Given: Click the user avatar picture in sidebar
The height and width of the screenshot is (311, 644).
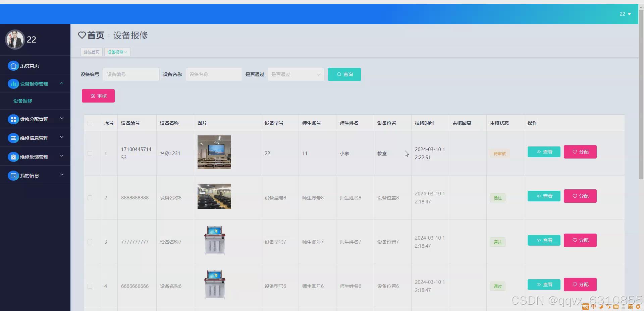Looking at the screenshot, I should pos(15,40).
